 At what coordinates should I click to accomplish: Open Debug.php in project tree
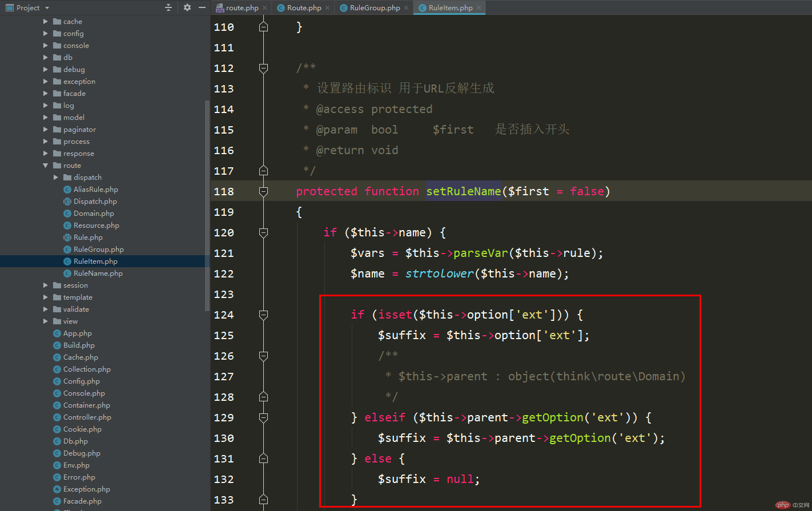click(82, 453)
